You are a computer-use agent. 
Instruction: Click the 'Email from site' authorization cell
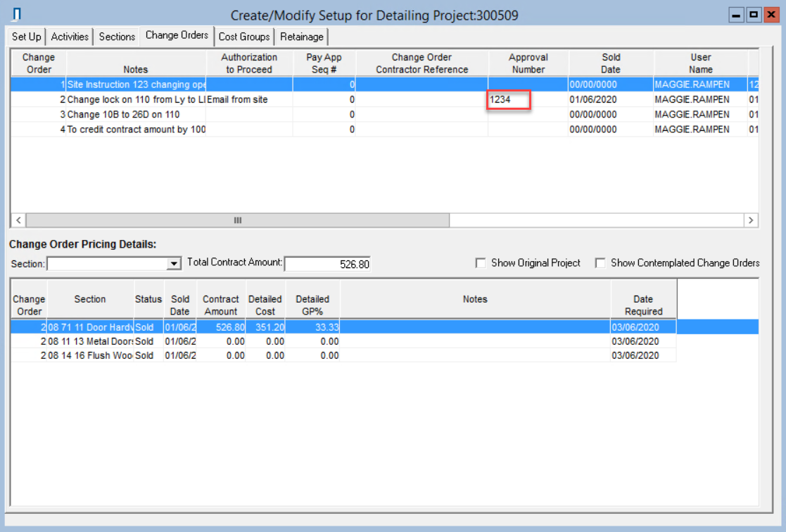tap(249, 99)
